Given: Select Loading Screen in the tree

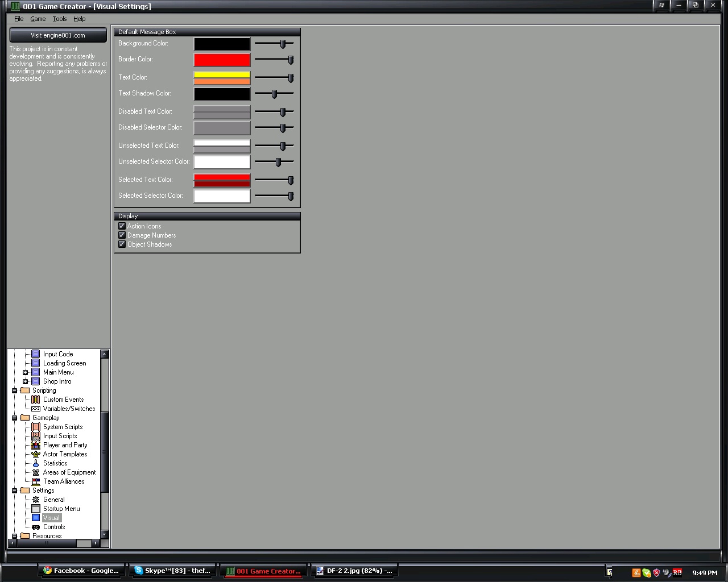Looking at the screenshot, I should coord(65,363).
